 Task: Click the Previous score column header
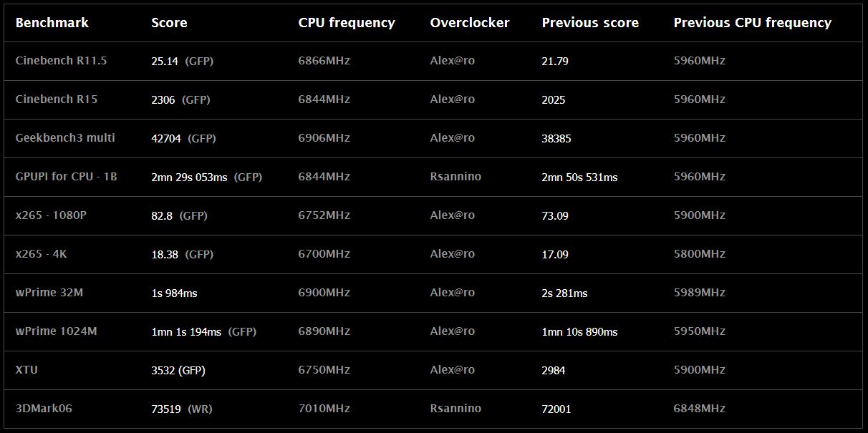click(590, 22)
